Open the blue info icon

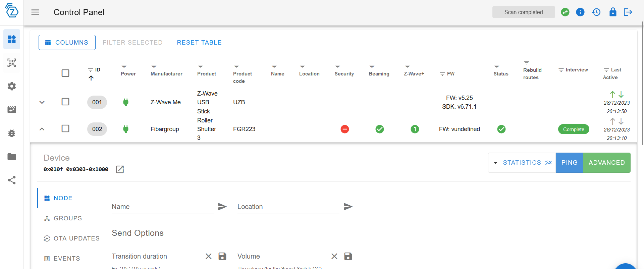580,12
